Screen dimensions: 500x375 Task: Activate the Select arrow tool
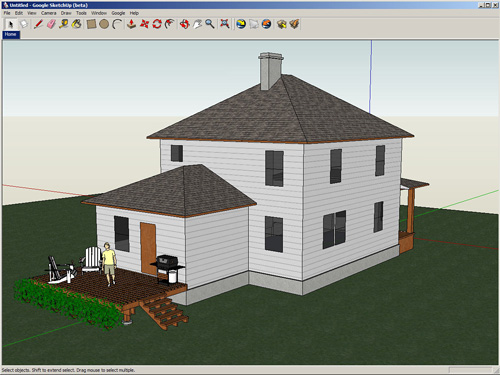10,24
